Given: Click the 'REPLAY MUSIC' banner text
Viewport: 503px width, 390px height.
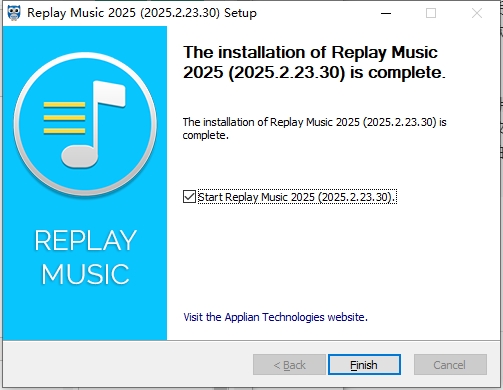Looking at the screenshot, I should pyautogui.click(x=85, y=257).
